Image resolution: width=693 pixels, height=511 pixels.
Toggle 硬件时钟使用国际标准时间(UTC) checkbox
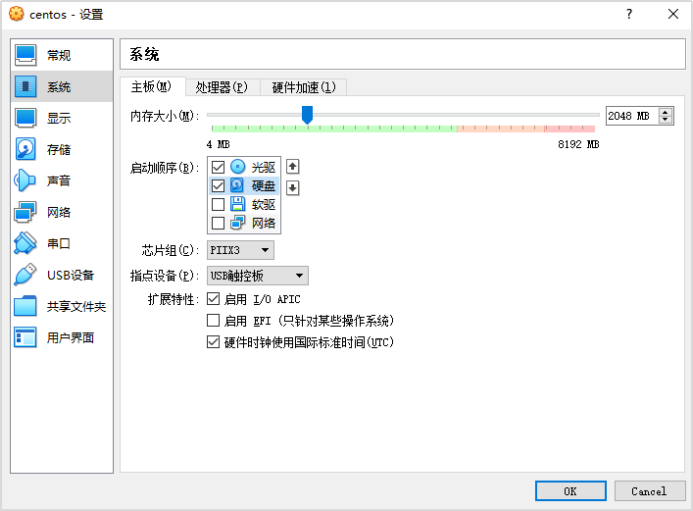click(213, 342)
